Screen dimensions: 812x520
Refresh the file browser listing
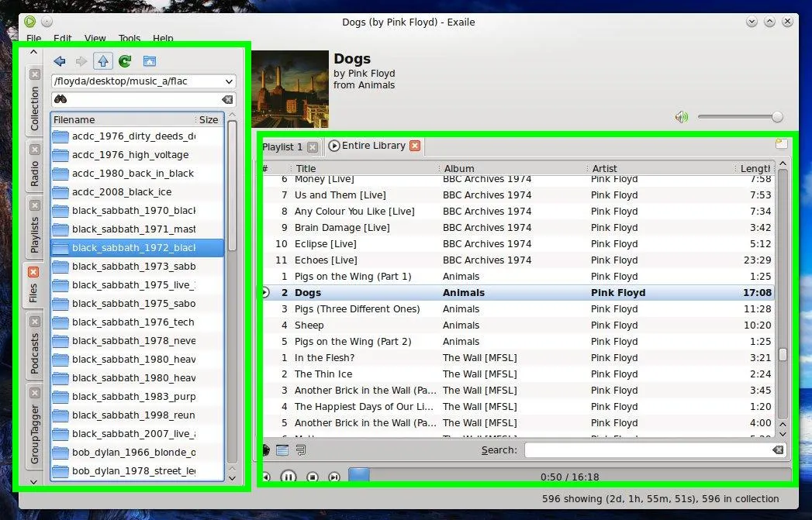pos(125,61)
